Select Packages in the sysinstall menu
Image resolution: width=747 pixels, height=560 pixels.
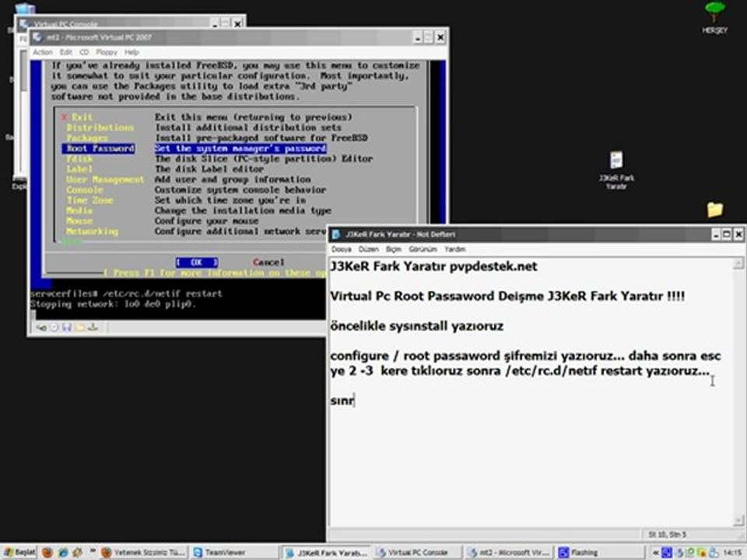[87, 138]
